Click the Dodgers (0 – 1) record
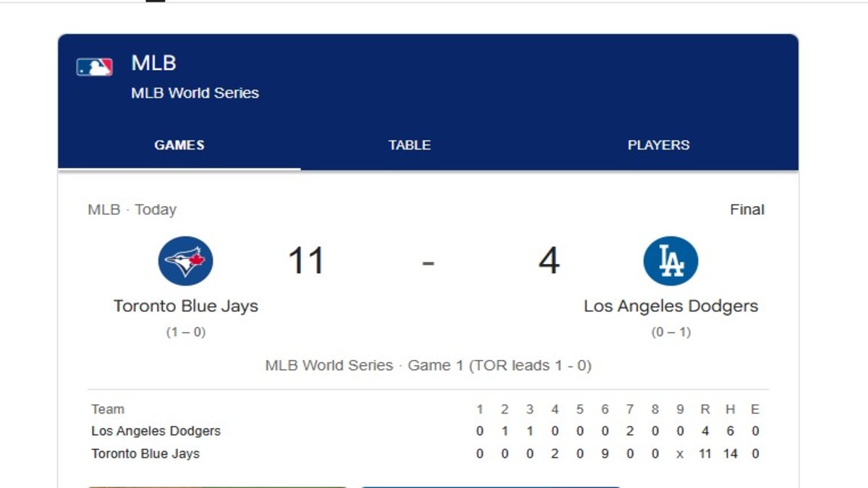Image resolution: width=868 pixels, height=488 pixels. [671, 333]
